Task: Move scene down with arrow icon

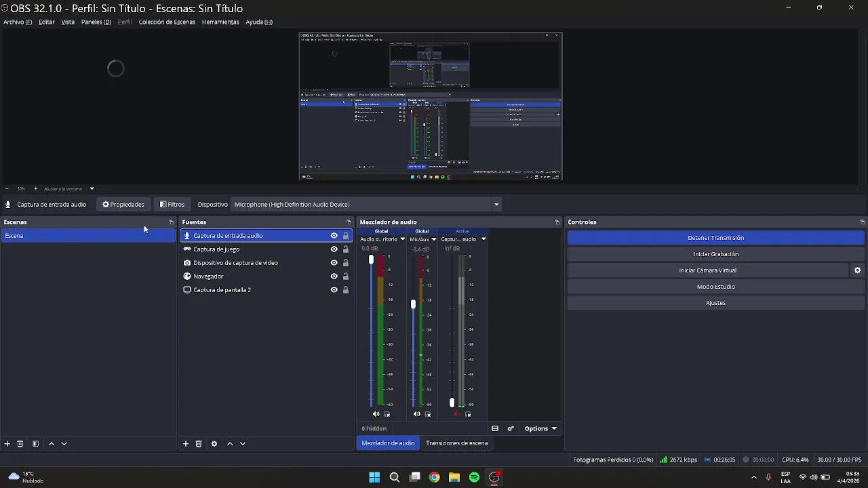Action: 64,444
